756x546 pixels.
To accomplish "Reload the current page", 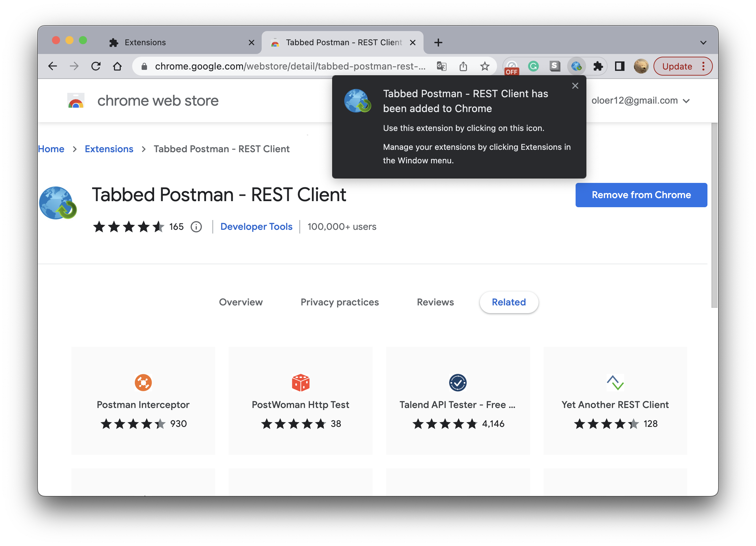I will pyautogui.click(x=96, y=66).
